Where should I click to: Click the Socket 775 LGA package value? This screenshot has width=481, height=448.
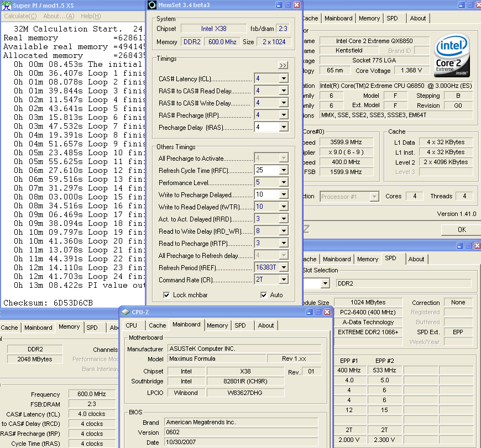pyautogui.click(x=374, y=60)
